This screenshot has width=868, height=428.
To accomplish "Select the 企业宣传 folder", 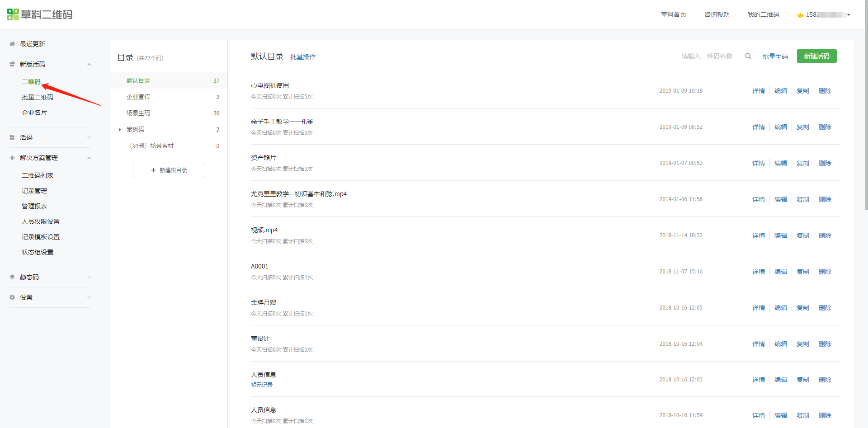I will pyautogui.click(x=169, y=97).
